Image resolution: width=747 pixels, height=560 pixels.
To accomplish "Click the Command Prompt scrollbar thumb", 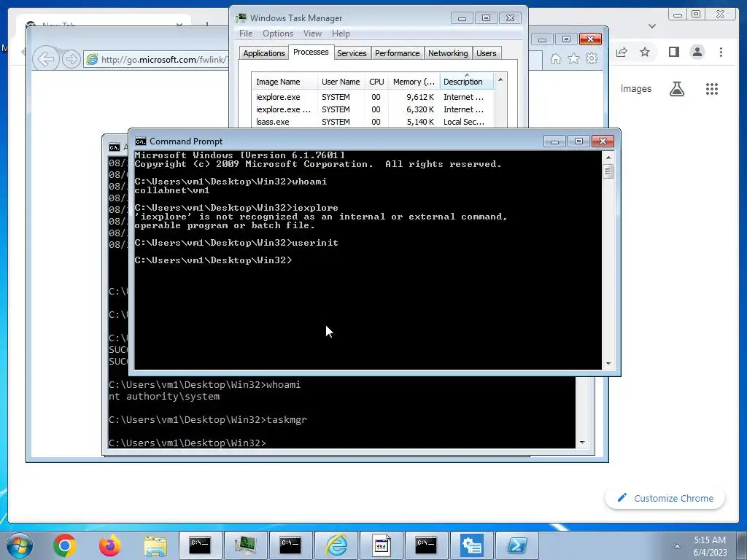I will pyautogui.click(x=608, y=171).
